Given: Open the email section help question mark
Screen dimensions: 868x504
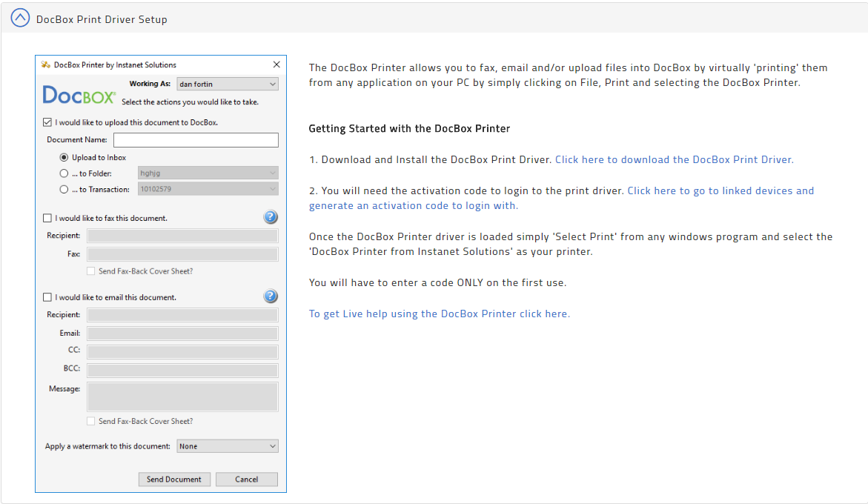Looking at the screenshot, I should pyautogui.click(x=271, y=296).
